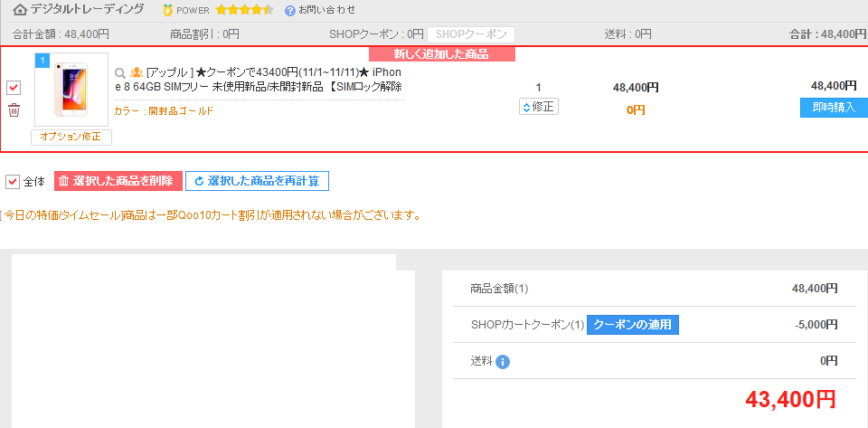The width and height of the screenshot is (868, 428).
Task: Open the 修正 quantity adjuster
Action: [539, 106]
